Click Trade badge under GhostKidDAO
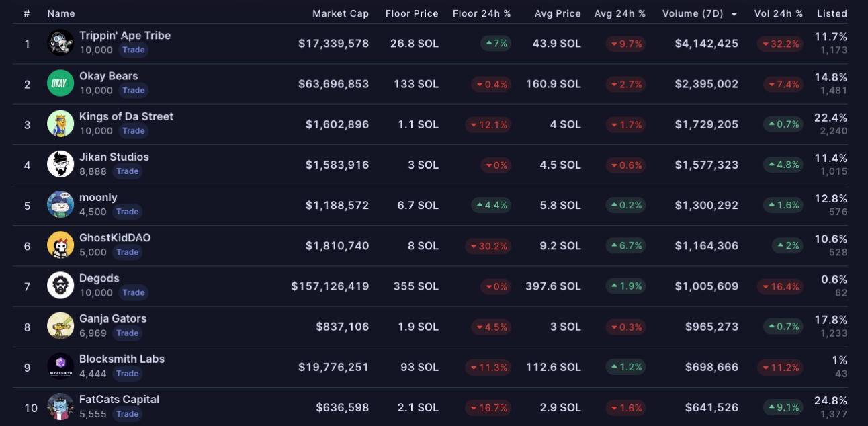This screenshot has height=426, width=868. point(127,252)
